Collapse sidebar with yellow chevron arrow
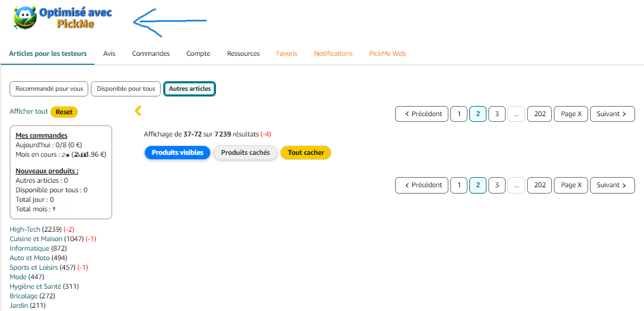The width and height of the screenshot is (644, 311). click(138, 111)
